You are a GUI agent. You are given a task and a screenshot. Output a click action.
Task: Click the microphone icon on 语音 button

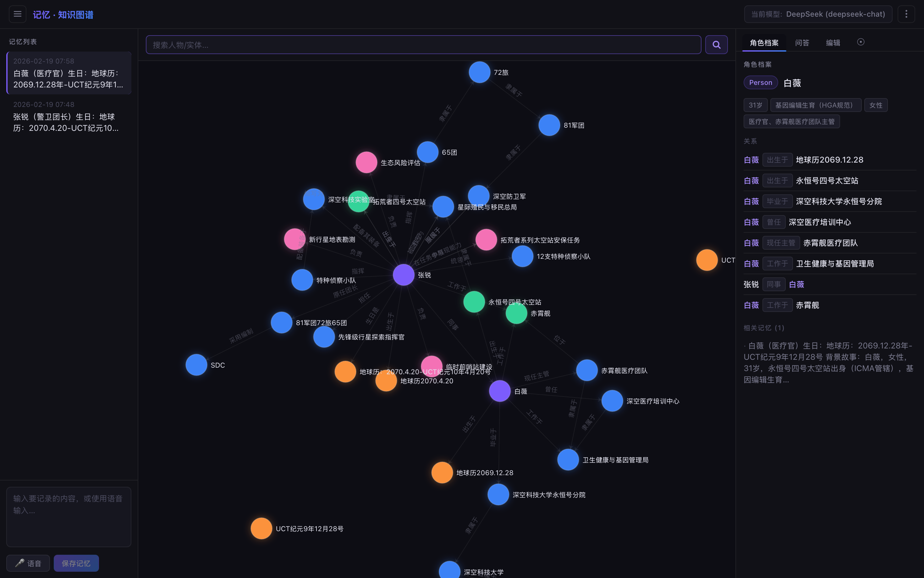pyautogui.click(x=20, y=563)
